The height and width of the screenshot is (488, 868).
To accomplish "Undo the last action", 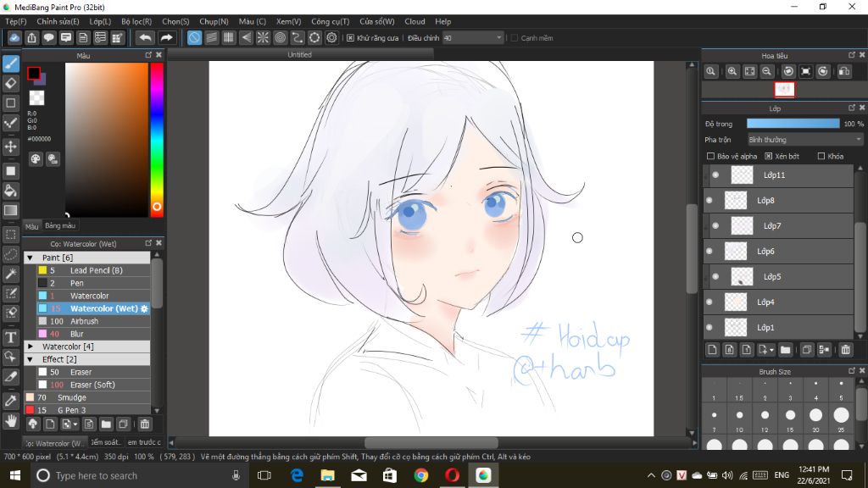I will pos(145,37).
